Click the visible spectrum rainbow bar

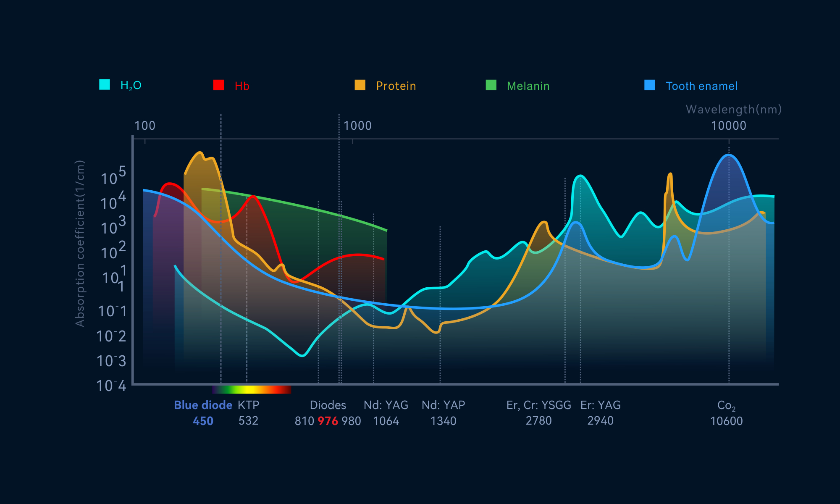tap(252, 389)
